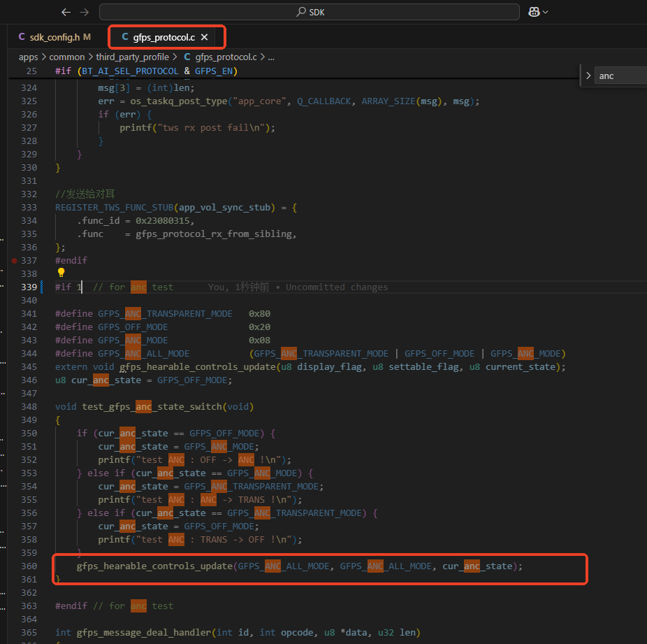647x644 pixels.
Task: Click the SDK command center search box
Action: point(310,12)
